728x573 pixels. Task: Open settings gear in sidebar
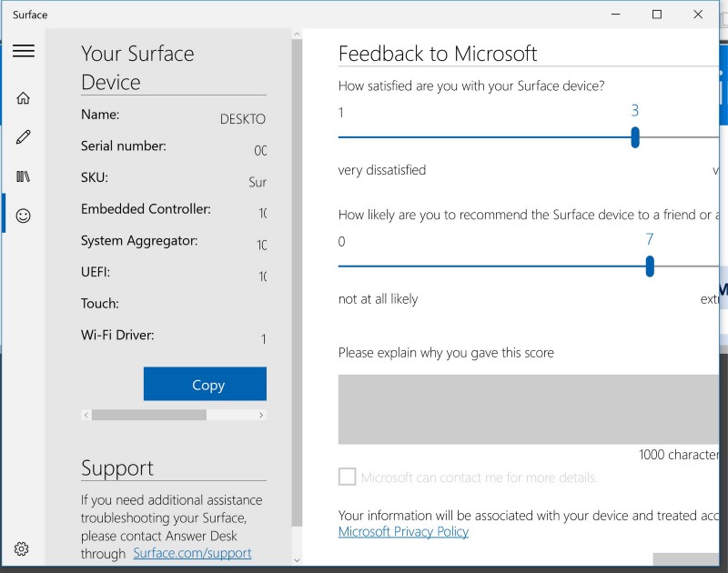(x=22, y=548)
